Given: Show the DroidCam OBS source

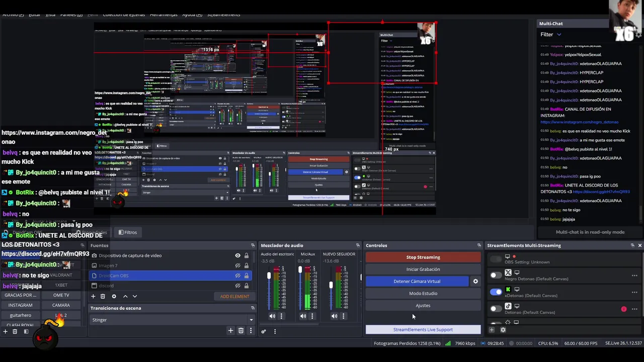Looking at the screenshot, I should click(237, 276).
